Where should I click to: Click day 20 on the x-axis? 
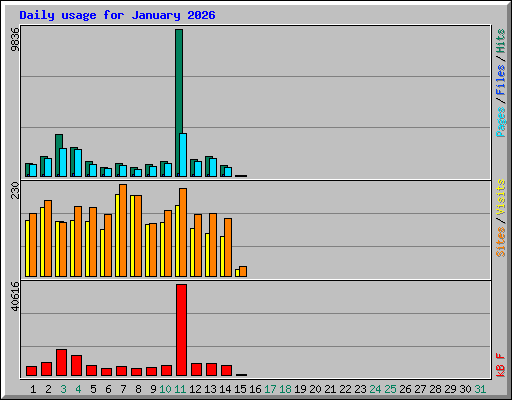click(315, 389)
